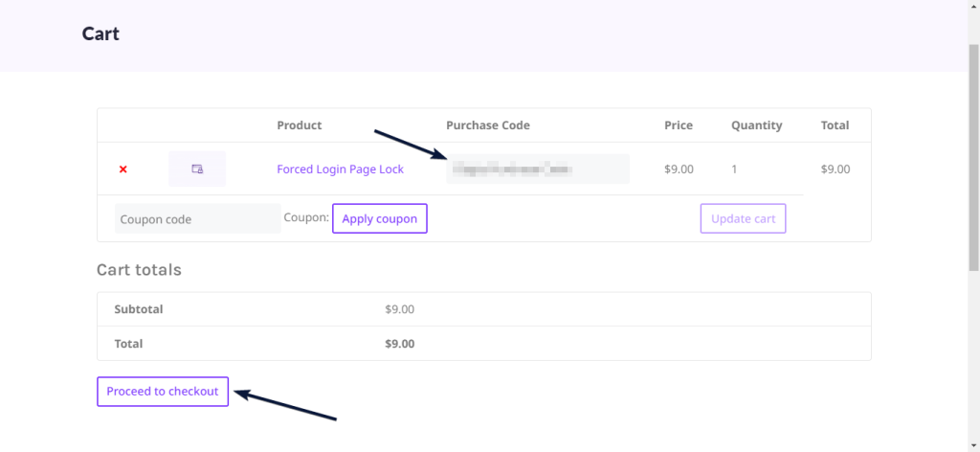980x452 pixels.
Task: Click the Cart page heading
Action: coord(100,34)
